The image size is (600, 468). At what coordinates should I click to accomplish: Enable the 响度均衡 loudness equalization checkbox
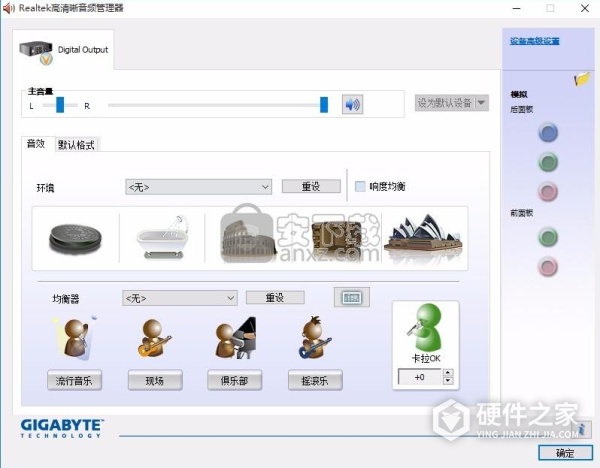pyautogui.click(x=360, y=187)
